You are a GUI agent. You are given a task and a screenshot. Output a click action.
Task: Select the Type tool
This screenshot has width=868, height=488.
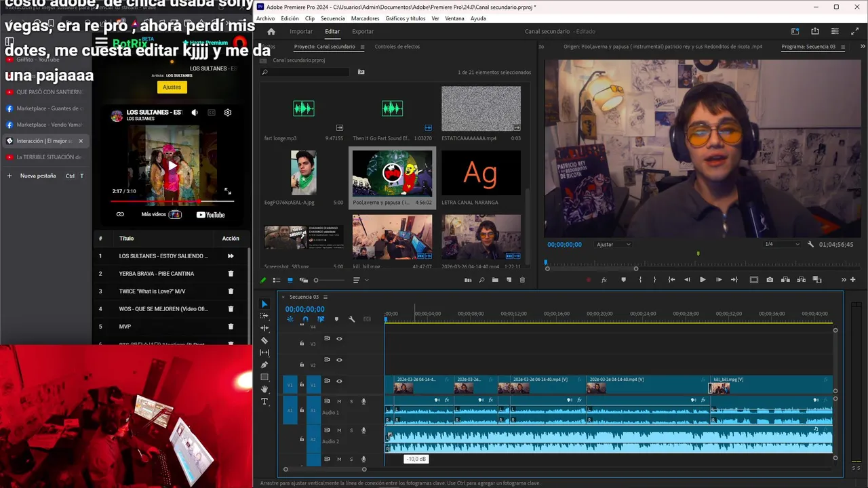pos(264,401)
